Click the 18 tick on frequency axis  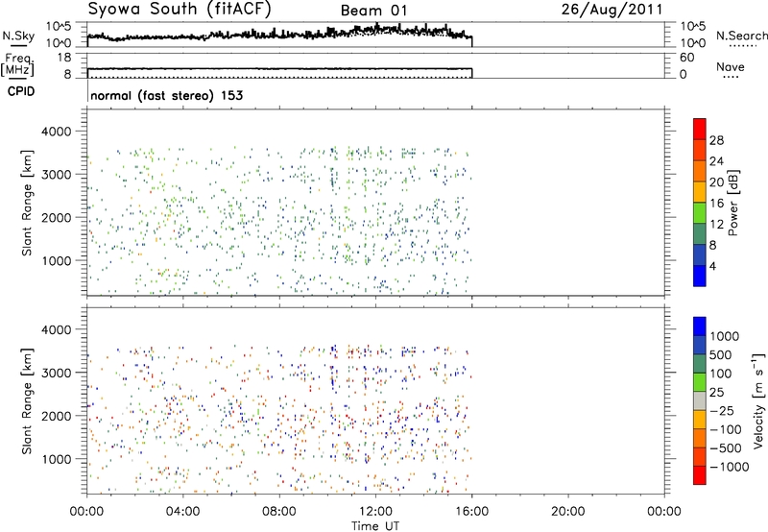(64, 58)
